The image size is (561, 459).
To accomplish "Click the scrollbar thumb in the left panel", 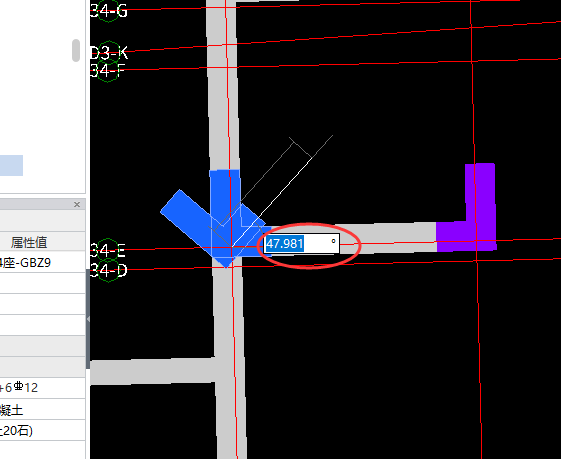I will tap(76, 50).
